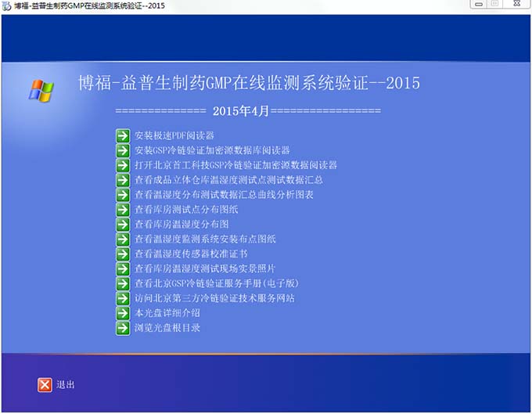Visit 访问北京第三方冷链验证技术服务网站 link
Viewport: 532px width, 414px height.
[x=214, y=298]
